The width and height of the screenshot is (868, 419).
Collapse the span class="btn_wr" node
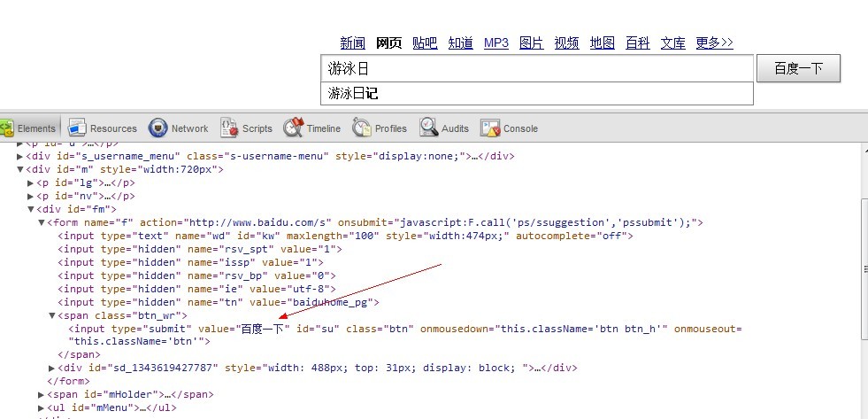[52, 316]
